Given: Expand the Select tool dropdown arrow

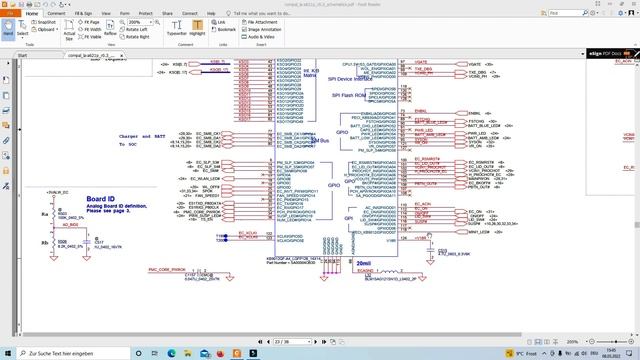Looking at the screenshot, I should click(22, 38).
